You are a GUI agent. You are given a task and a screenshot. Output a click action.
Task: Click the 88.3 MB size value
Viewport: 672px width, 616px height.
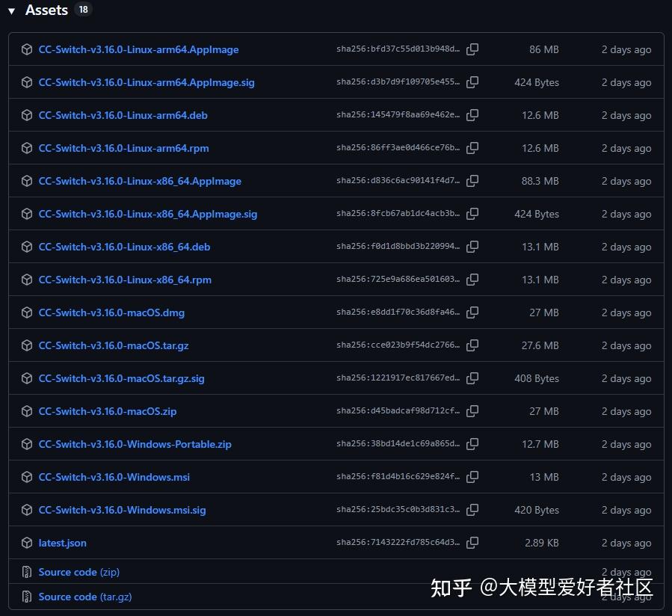(540, 182)
